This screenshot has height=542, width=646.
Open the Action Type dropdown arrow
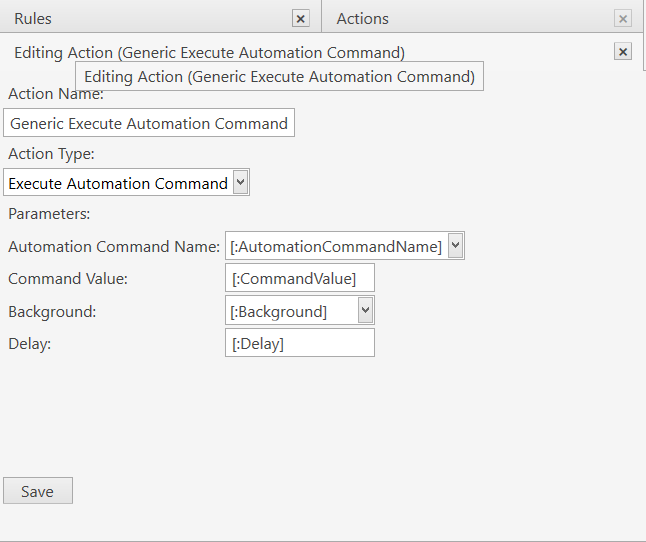click(x=241, y=182)
